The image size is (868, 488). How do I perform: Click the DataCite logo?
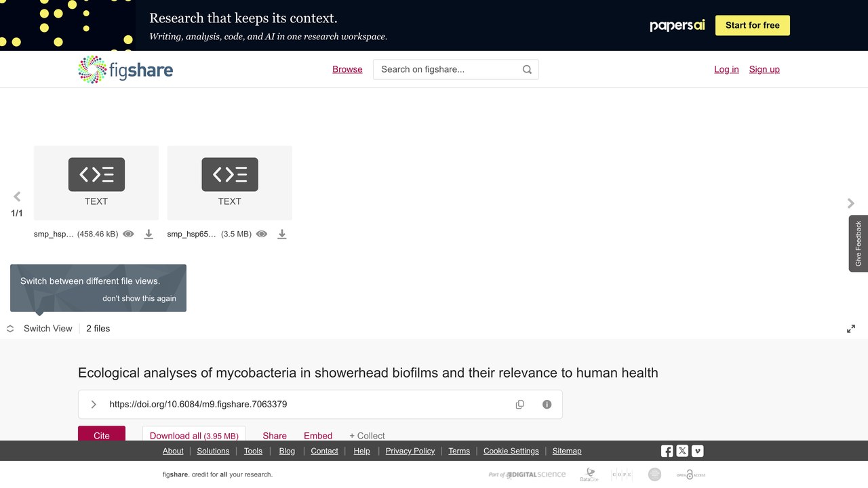pyautogui.click(x=589, y=474)
